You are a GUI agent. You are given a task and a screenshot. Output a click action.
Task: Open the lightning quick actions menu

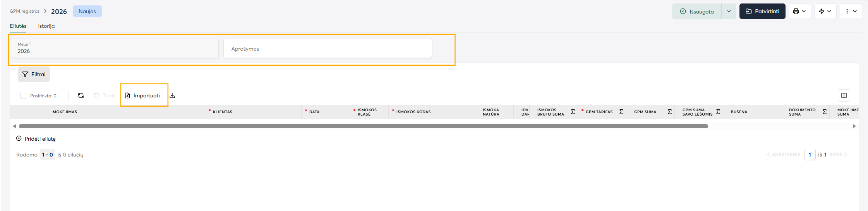pos(825,11)
